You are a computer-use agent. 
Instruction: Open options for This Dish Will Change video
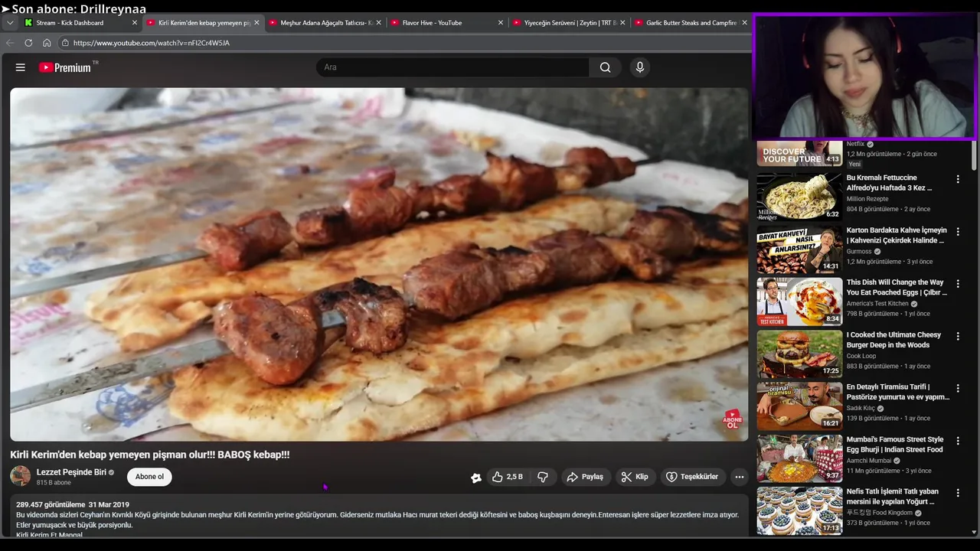tap(958, 284)
